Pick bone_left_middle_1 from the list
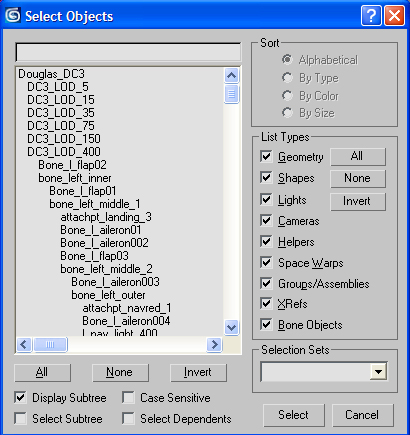Screen dimensions: 410x435 [x=95, y=204]
